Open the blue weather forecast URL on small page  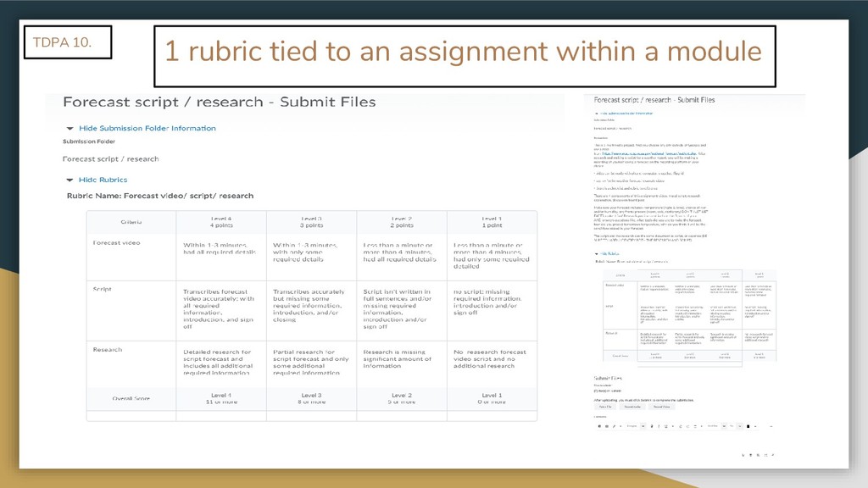point(650,153)
